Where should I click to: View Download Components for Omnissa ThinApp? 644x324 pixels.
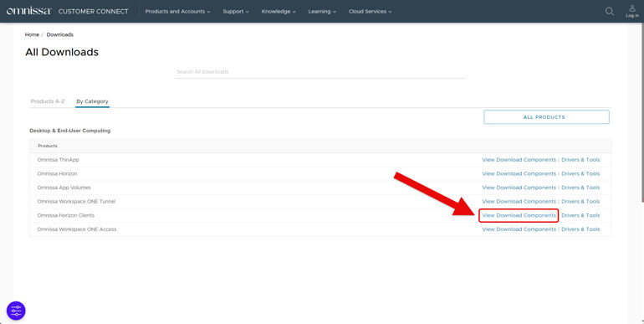(x=519, y=160)
